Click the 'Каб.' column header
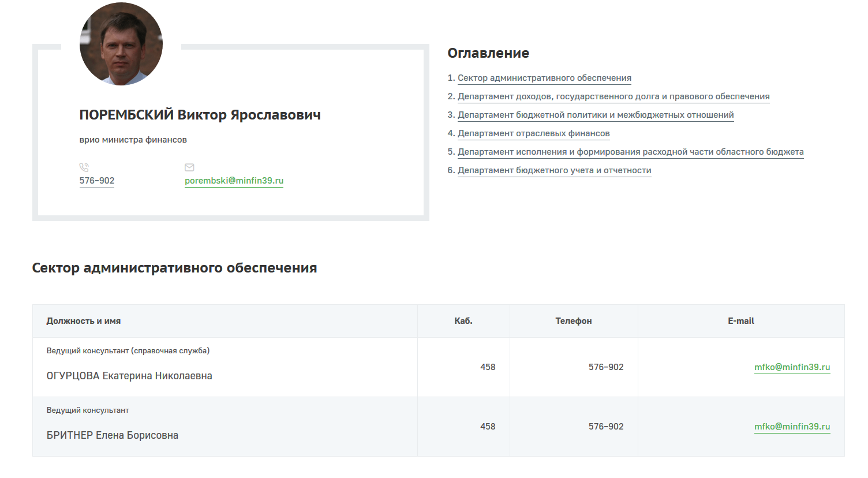 click(x=463, y=321)
